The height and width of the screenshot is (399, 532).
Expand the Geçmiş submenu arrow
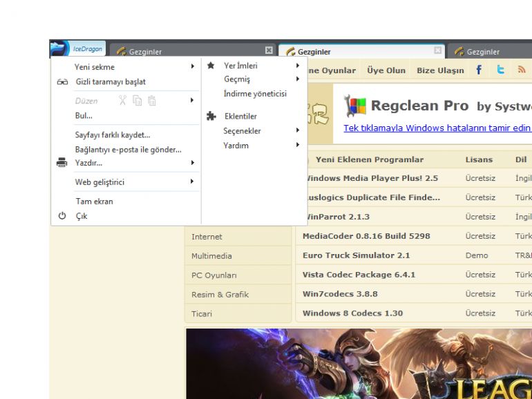tap(298, 79)
